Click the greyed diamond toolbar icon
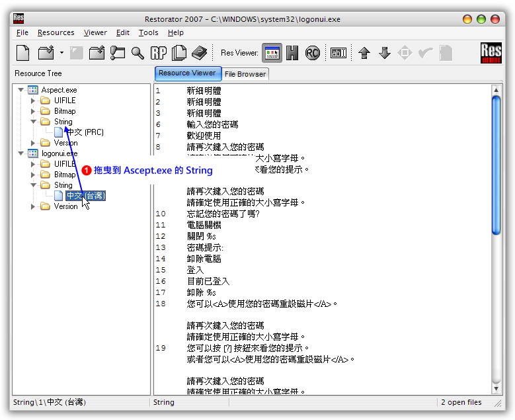The height and width of the screenshot is (420, 515). [405, 53]
